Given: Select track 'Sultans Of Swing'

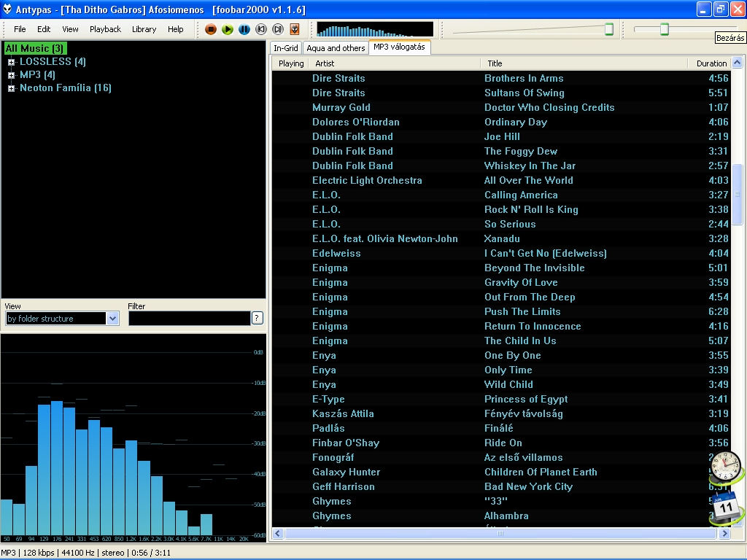Looking at the screenshot, I should (x=500, y=93).
